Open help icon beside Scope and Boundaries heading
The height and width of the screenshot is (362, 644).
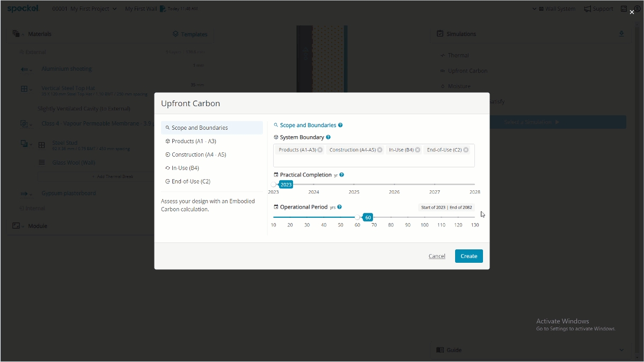(x=340, y=125)
